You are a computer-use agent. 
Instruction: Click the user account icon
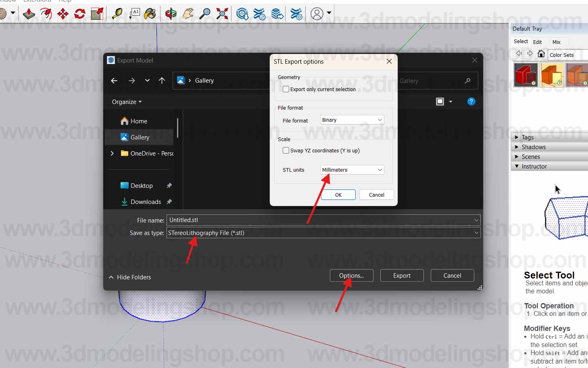(317, 14)
